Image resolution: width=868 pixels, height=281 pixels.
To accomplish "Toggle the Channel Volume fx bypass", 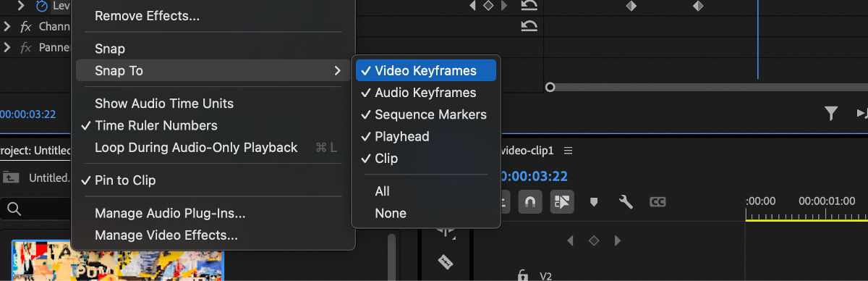I will point(26,26).
